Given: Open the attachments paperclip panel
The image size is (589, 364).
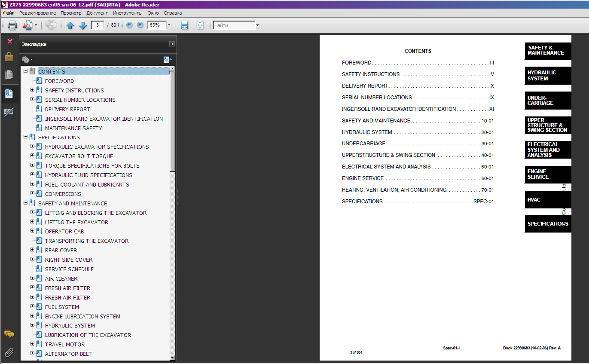Looking at the screenshot, I should [9, 352].
